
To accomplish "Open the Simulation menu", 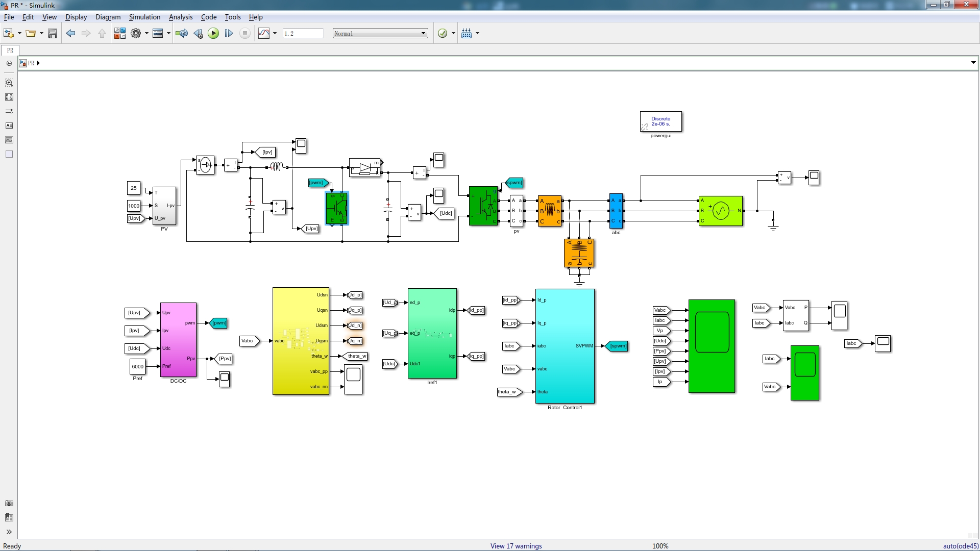I will point(144,17).
